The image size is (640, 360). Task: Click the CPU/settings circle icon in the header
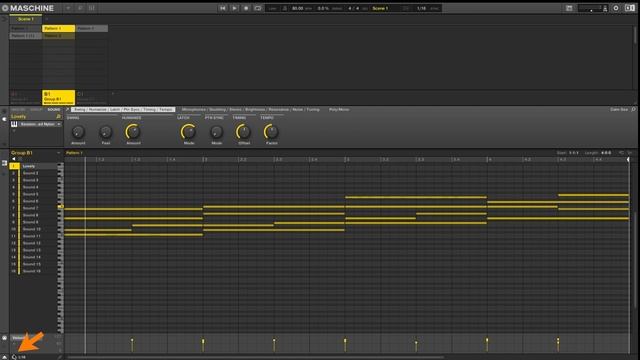coord(616,8)
